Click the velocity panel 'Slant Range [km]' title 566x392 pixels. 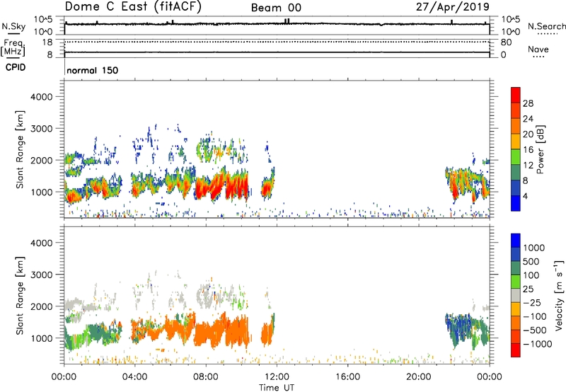20,295
